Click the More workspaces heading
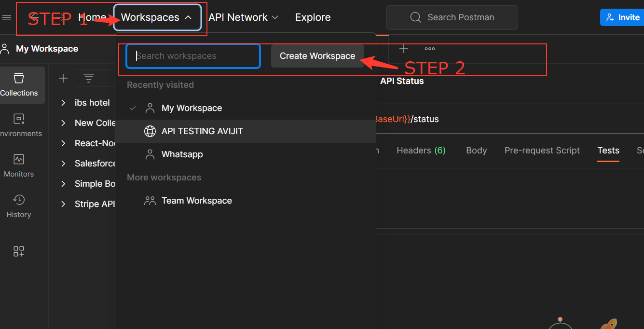The height and width of the screenshot is (329, 644). click(164, 178)
